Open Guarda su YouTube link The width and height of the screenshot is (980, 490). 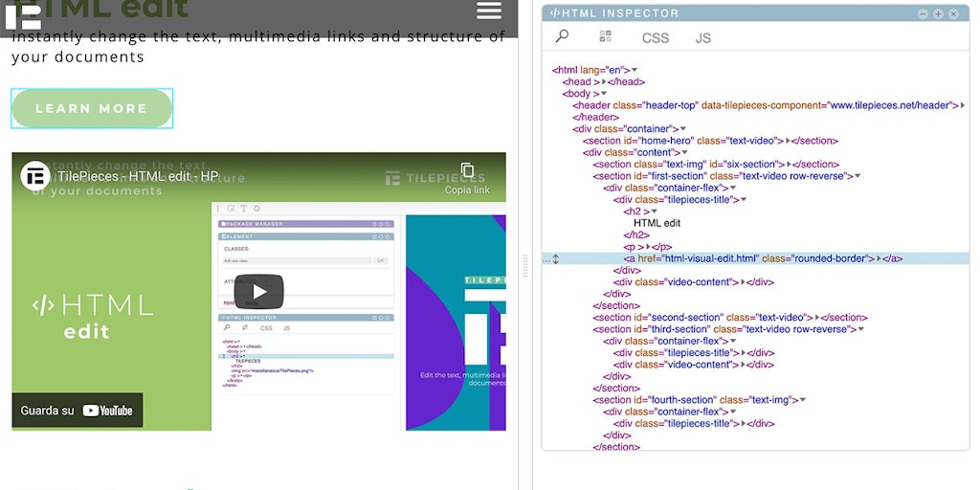[77, 411]
